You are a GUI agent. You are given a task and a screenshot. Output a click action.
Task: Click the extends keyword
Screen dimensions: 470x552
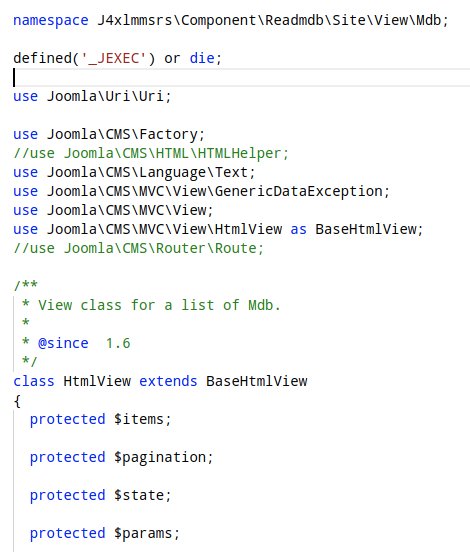click(x=168, y=381)
